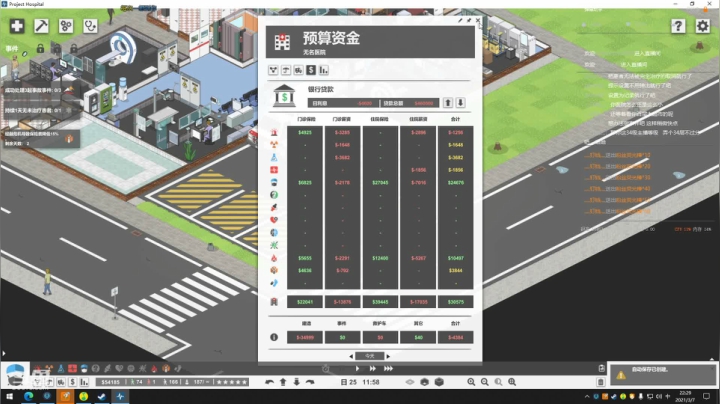Click the surgeon character portrait
This screenshot has height=404, width=720.
tap(15, 375)
